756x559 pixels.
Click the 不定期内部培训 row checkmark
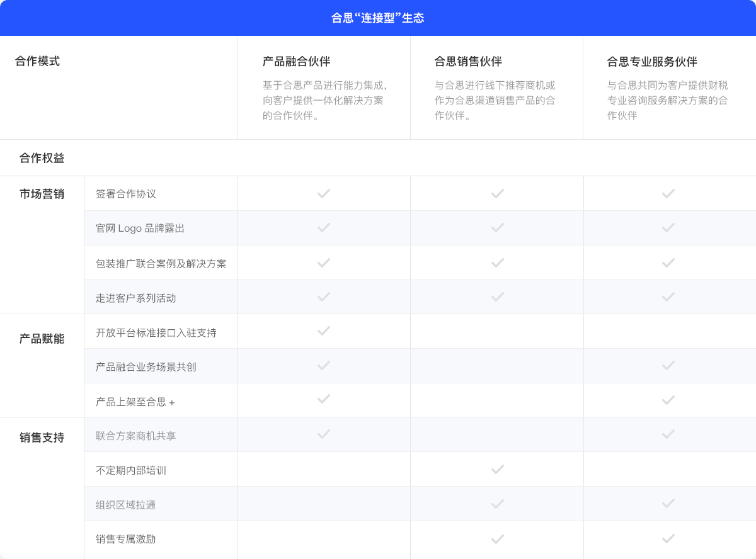pyautogui.click(x=497, y=469)
